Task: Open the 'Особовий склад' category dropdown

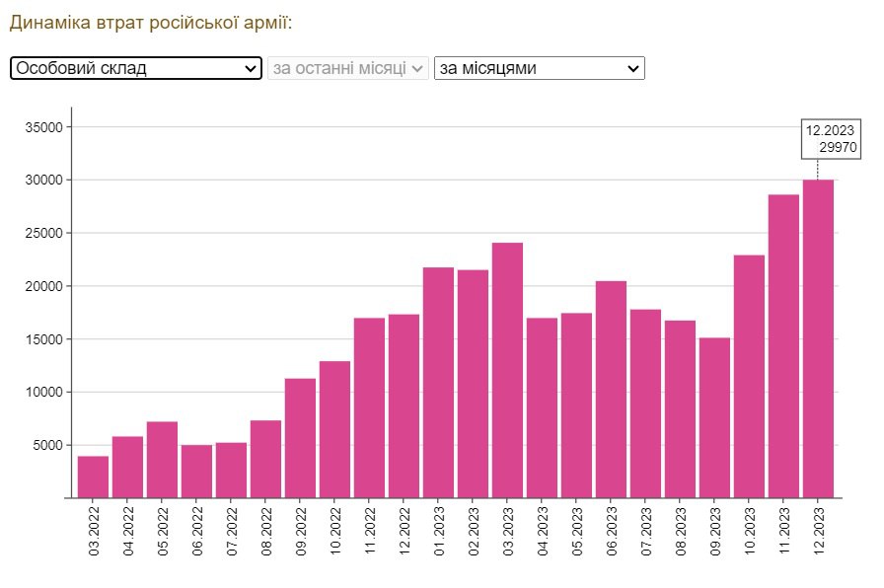Action: click(x=135, y=68)
